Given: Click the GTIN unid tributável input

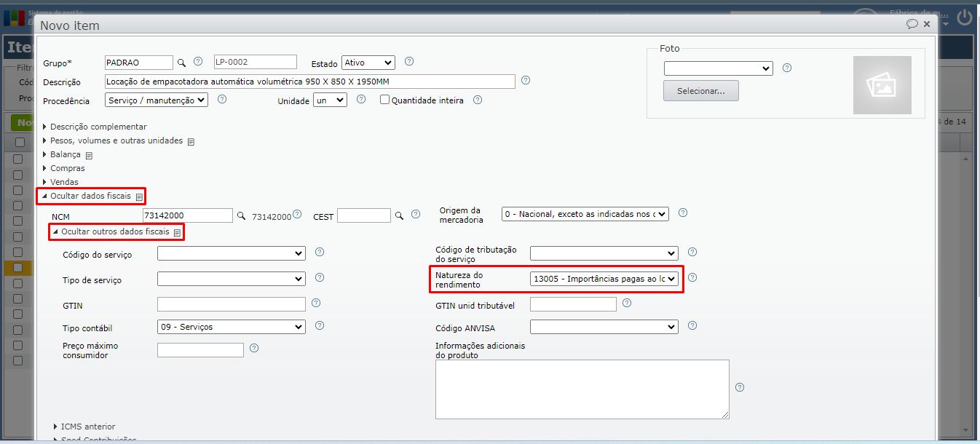Looking at the screenshot, I should tap(573, 304).
